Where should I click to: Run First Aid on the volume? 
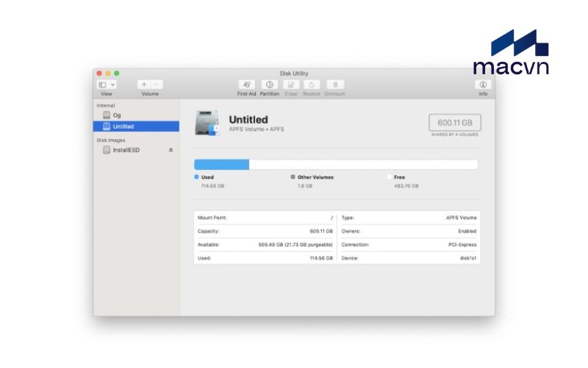tap(247, 85)
